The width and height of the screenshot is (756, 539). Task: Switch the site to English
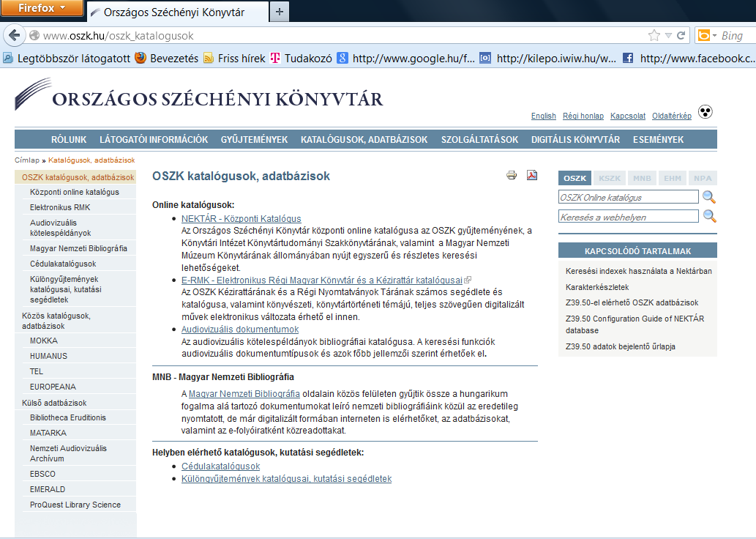tap(543, 116)
